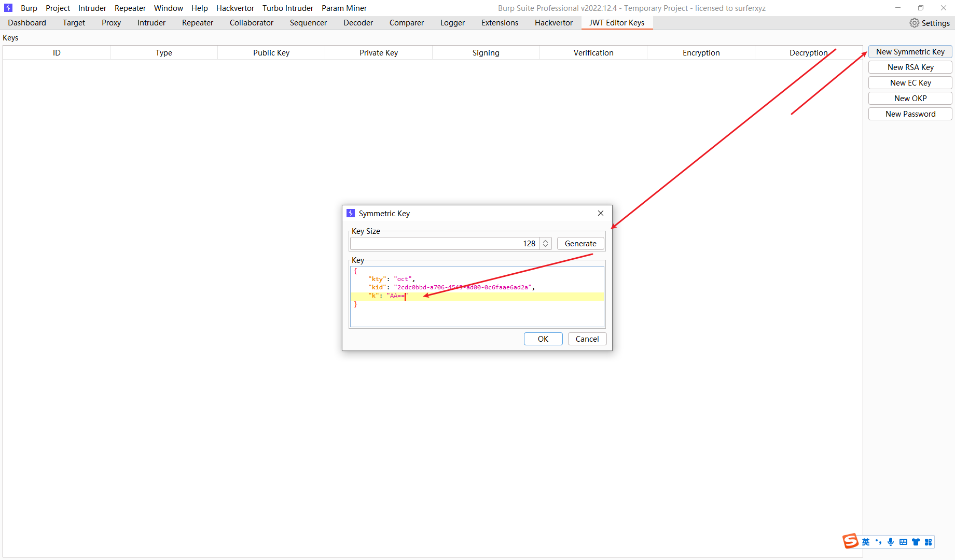
Task: Click New RSA Key button
Action: (910, 67)
